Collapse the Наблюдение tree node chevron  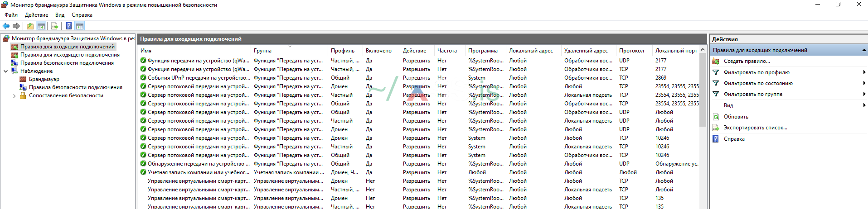click(5, 71)
